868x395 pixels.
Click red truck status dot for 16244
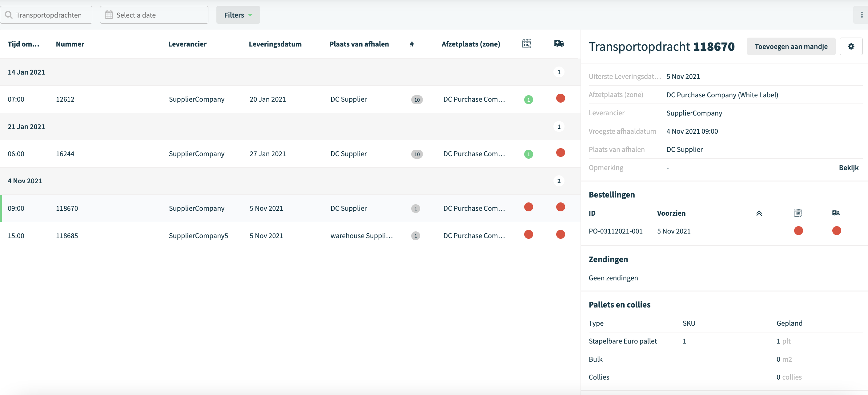(x=561, y=153)
